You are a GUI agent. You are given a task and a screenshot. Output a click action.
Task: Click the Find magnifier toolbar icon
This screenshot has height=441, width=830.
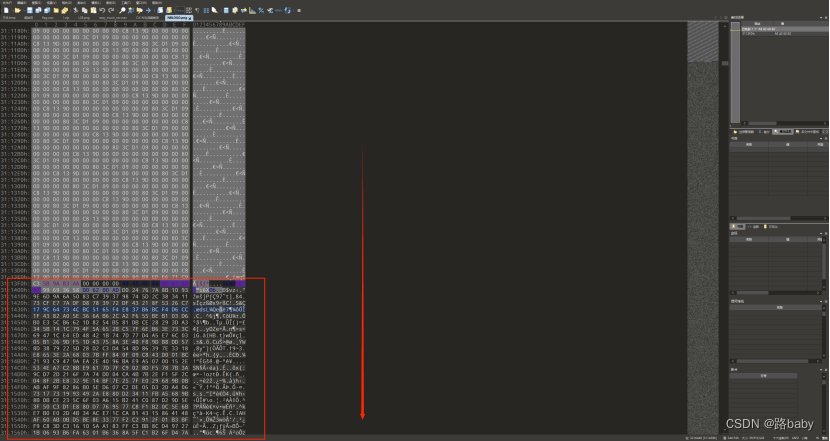tap(122, 10)
